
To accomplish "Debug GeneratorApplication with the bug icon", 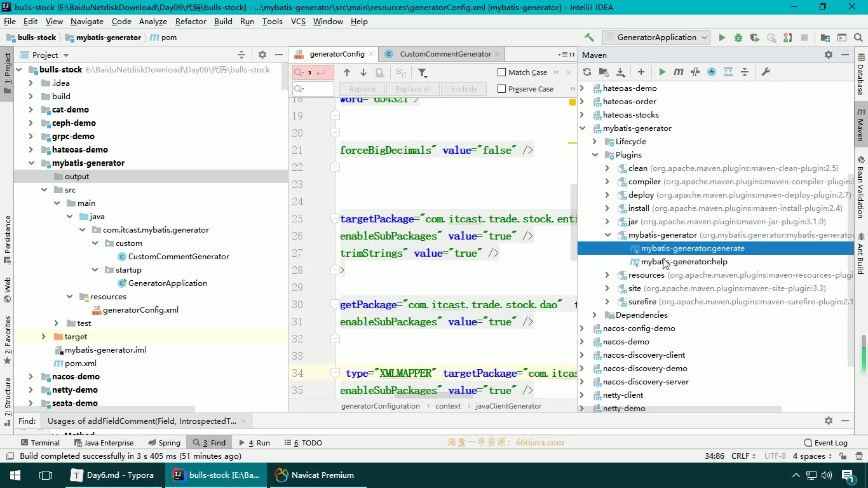I will click(x=738, y=37).
